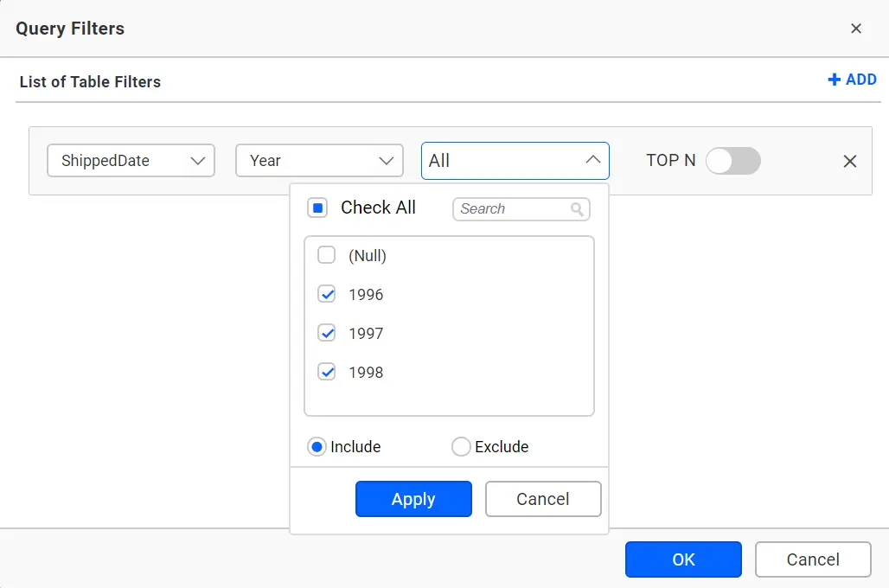
Task: Check the (Null) value checkbox
Action: coord(326,255)
